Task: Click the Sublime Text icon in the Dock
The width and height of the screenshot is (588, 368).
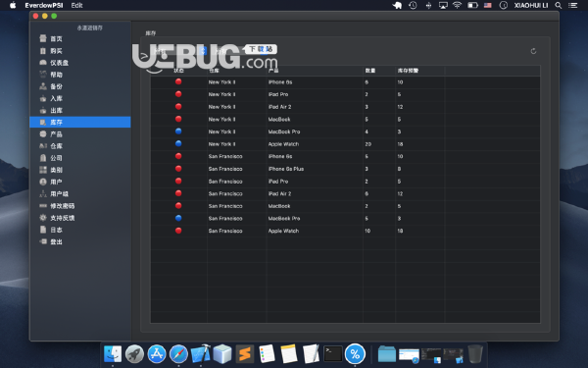Action: coord(244,353)
